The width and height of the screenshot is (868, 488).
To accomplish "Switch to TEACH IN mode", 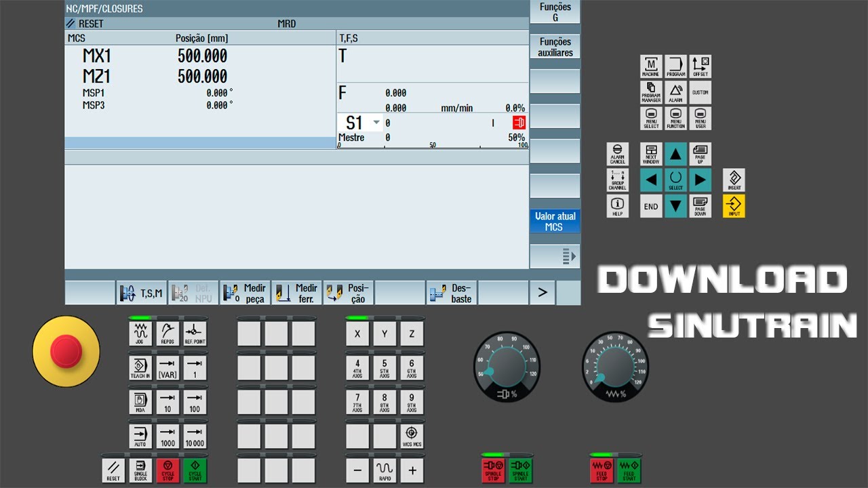I will pos(140,368).
